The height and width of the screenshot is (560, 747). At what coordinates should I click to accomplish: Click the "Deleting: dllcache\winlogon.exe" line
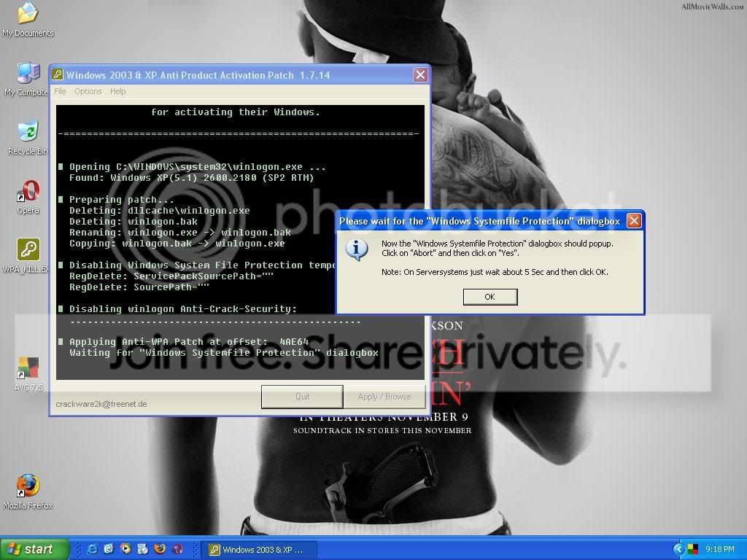[159, 211]
